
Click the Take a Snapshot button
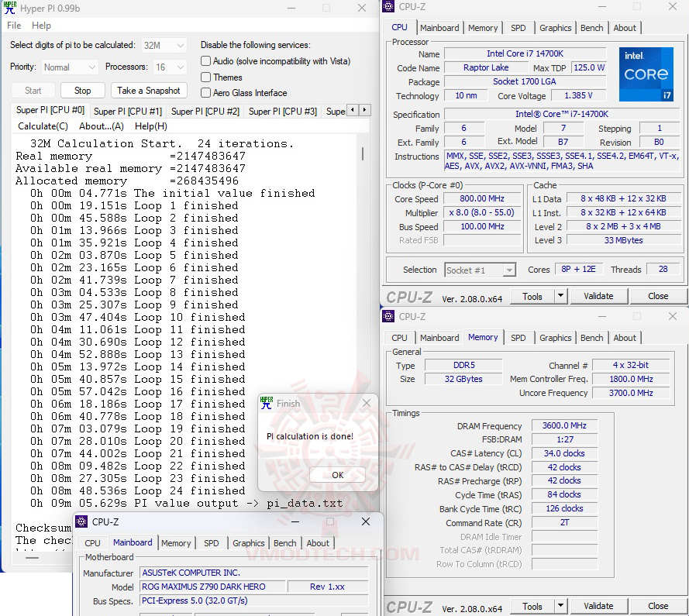[x=149, y=90]
